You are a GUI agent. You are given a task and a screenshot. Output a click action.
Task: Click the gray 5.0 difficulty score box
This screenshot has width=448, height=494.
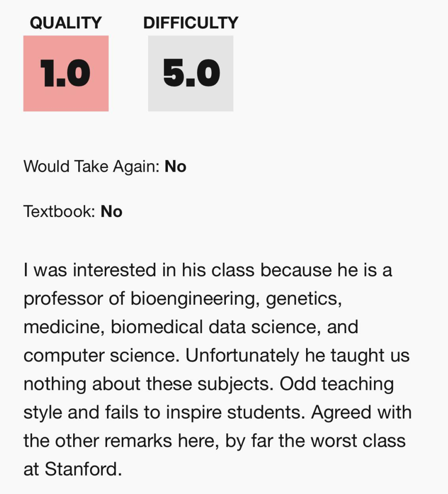click(191, 74)
